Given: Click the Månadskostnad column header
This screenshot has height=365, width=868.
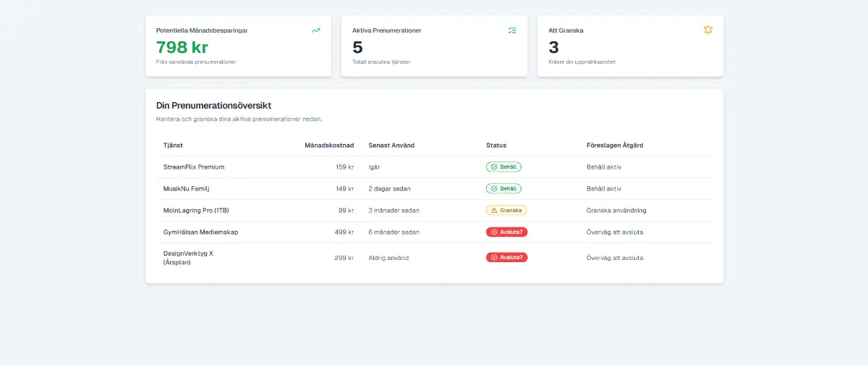Looking at the screenshot, I should pyautogui.click(x=329, y=145).
